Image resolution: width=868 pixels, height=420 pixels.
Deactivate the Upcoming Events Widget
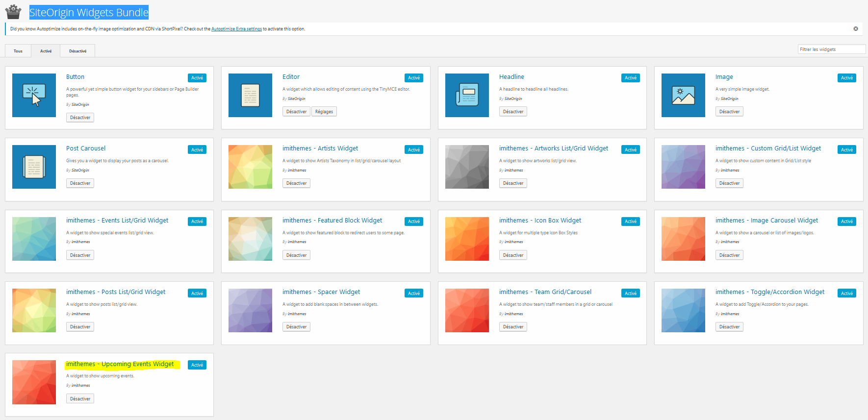pyautogui.click(x=80, y=399)
